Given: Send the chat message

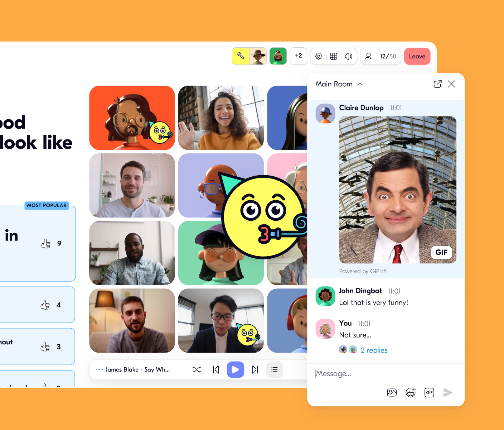Looking at the screenshot, I should (448, 392).
